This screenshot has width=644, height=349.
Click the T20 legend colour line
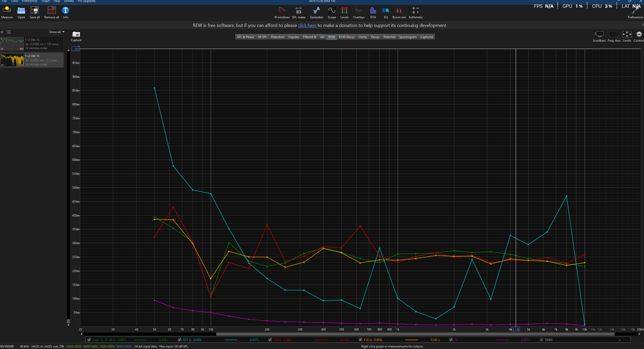(x=321, y=340)
